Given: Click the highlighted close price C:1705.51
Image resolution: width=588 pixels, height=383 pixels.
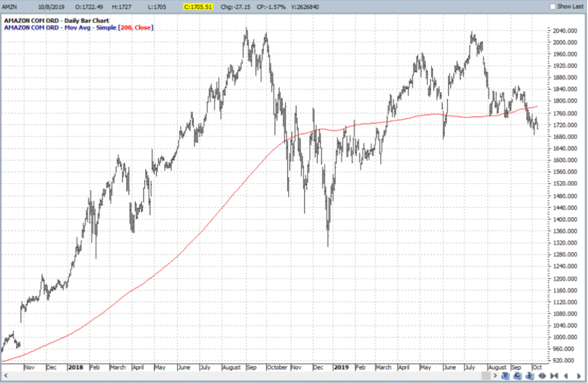Looking at the screenshot, I should point(198,6).
